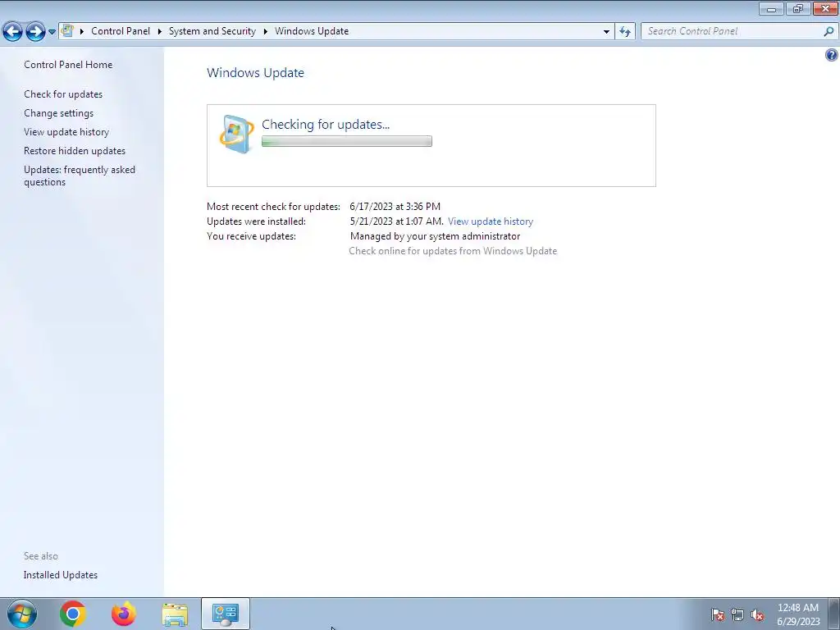Expand the arrow before Control Panel breadcrumb

82,31
